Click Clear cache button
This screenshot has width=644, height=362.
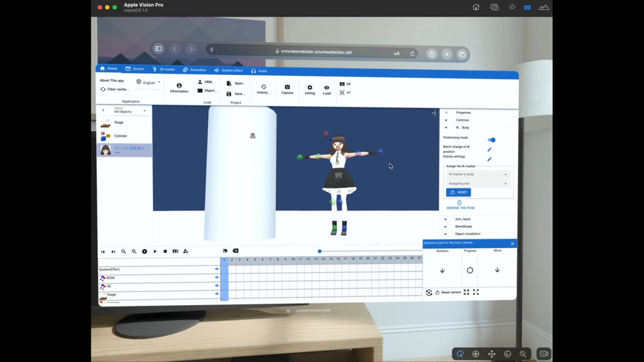point(115,89)
